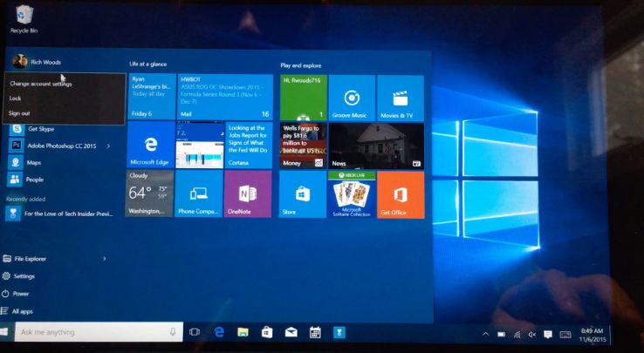Viewport: 644px width, 353px height.
Task: Select Change account settings
Action: click(40, 84)
